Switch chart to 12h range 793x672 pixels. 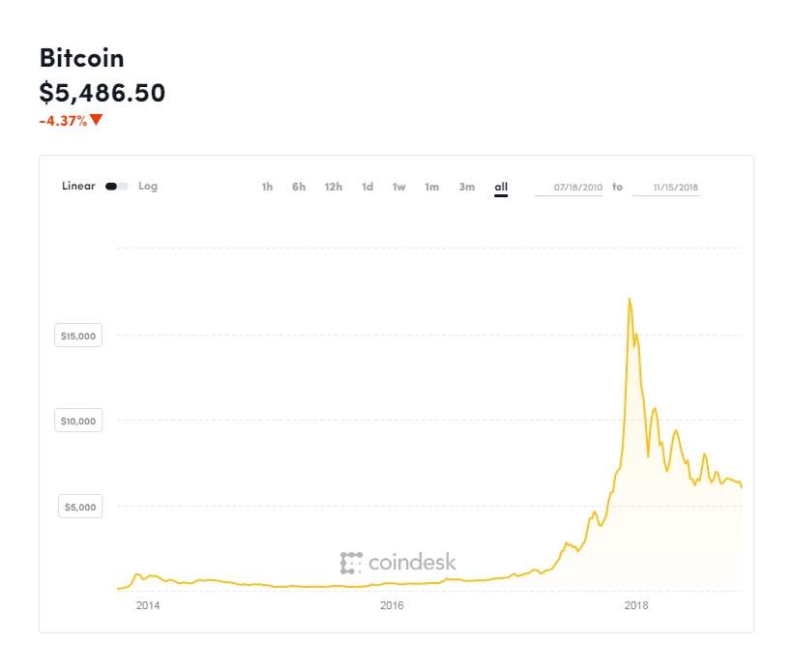point(334,187)
